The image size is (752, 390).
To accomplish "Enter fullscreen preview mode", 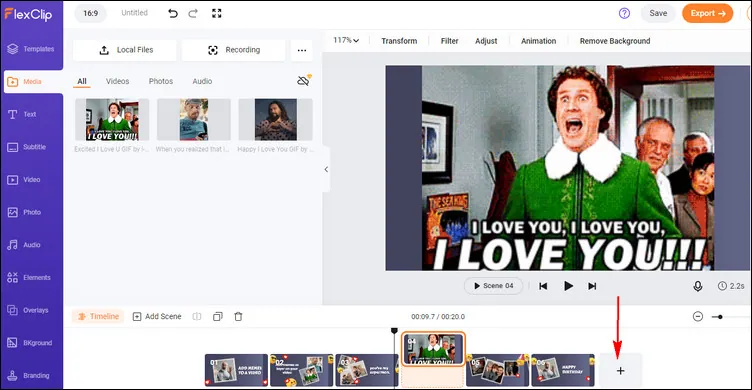I will (x=217, y=13).
